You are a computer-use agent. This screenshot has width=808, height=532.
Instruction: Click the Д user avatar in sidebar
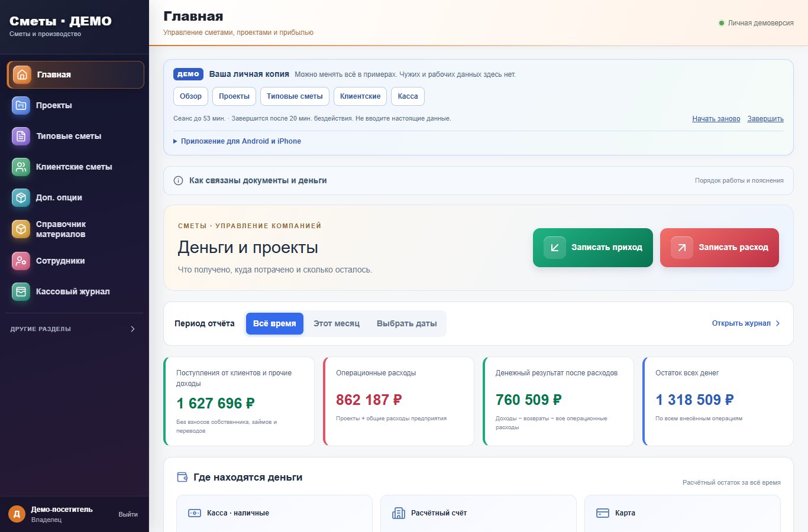pos(17,514)
